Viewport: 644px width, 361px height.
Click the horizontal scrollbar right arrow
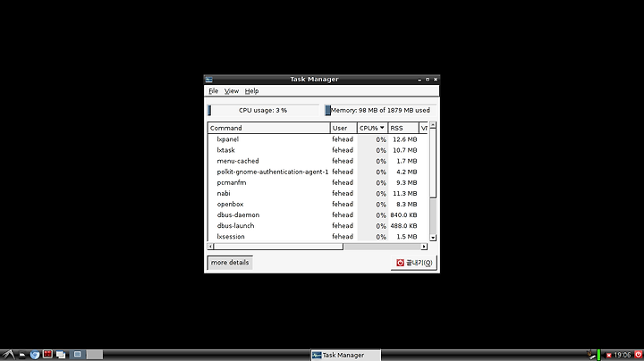pos(424,247)
